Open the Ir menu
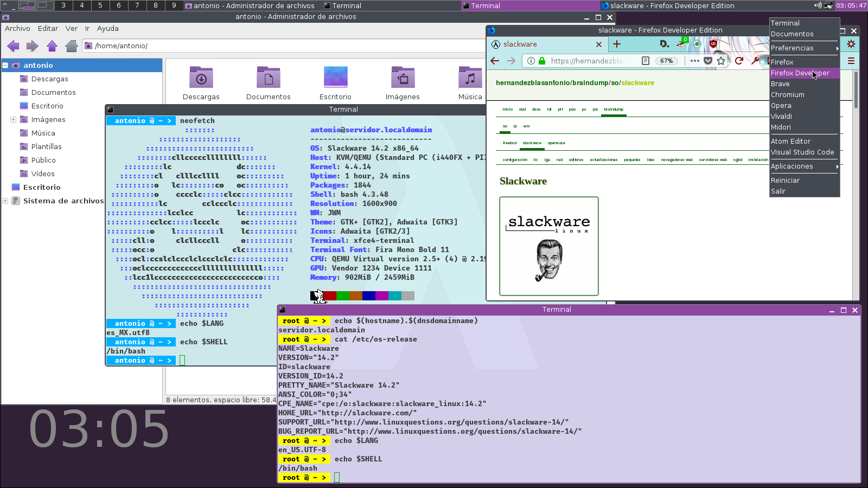 coord(87,29)
